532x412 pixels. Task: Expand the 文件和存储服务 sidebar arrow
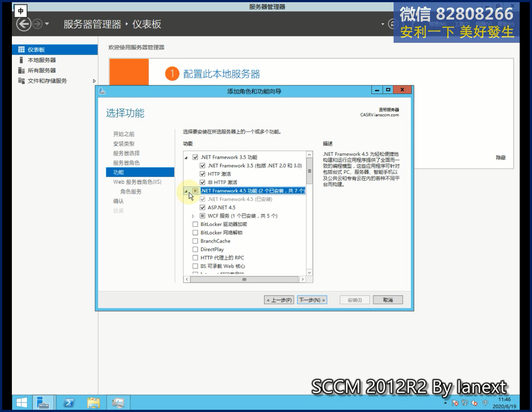point(94,81)
